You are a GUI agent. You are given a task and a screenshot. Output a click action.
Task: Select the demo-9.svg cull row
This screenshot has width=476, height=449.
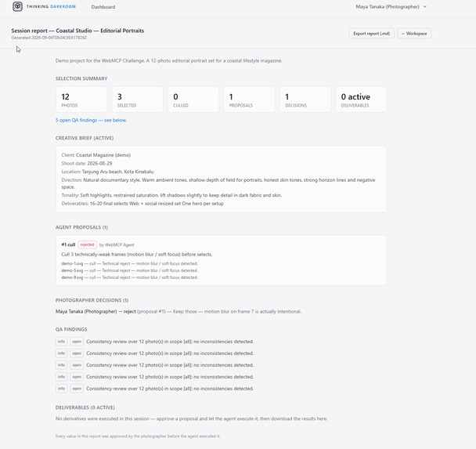click(130, 277)
